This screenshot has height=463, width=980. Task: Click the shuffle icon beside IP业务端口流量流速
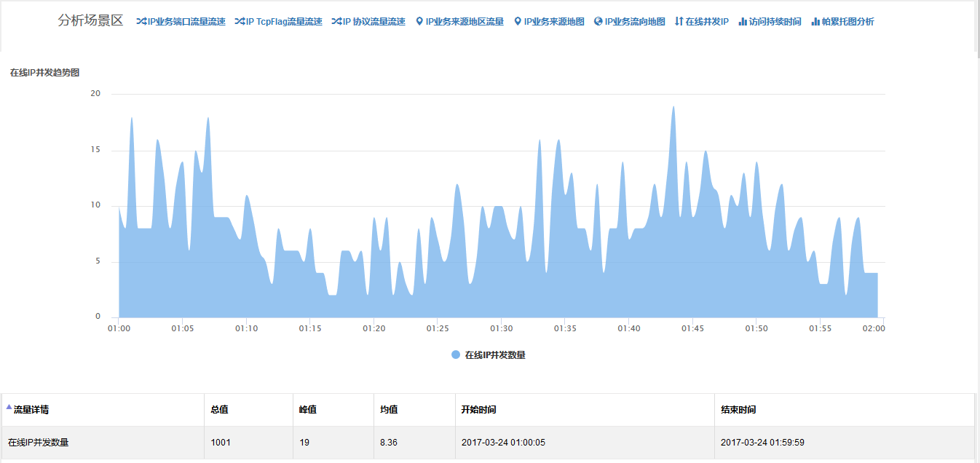[141, 22]
